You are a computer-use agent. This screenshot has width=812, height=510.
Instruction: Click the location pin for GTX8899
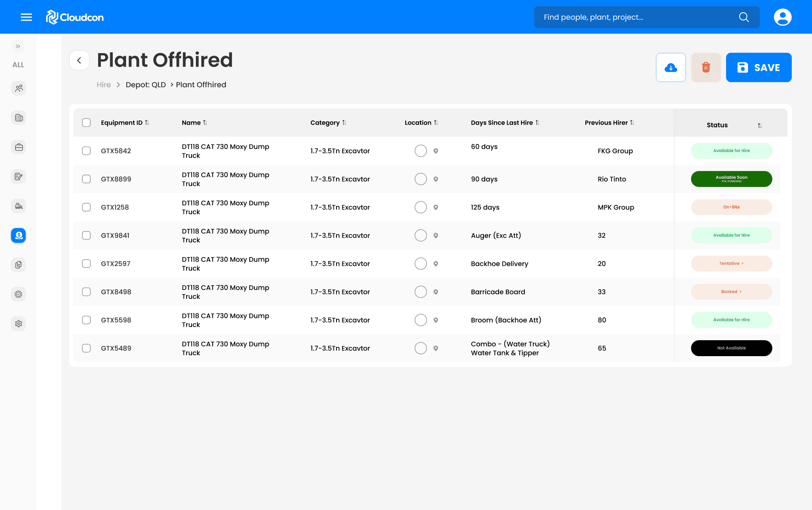436,179
